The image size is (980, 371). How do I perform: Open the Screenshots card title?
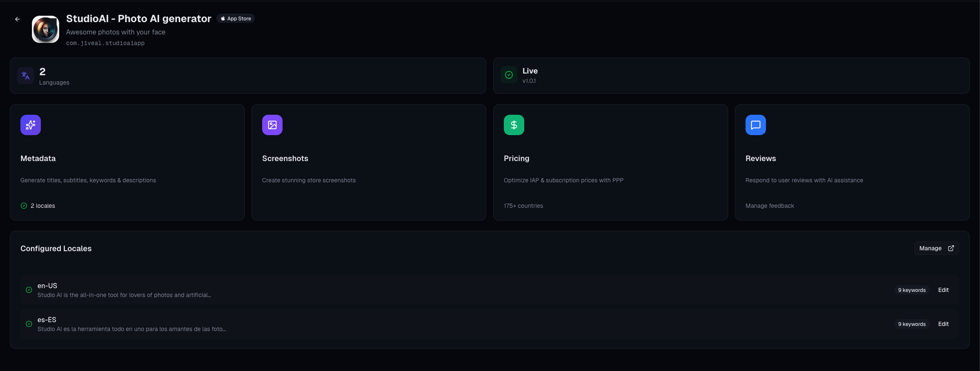pos(285,159)
